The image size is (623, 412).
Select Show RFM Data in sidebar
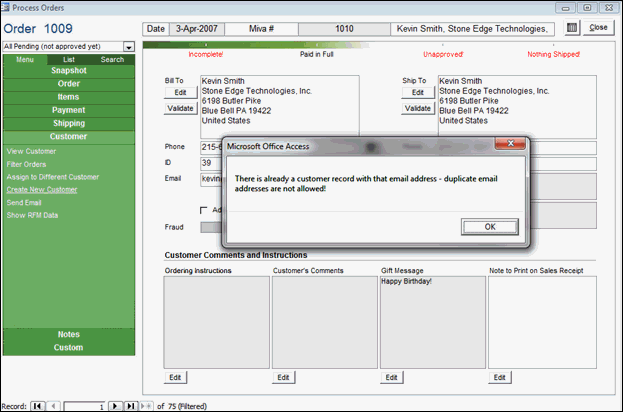point(32,215)
